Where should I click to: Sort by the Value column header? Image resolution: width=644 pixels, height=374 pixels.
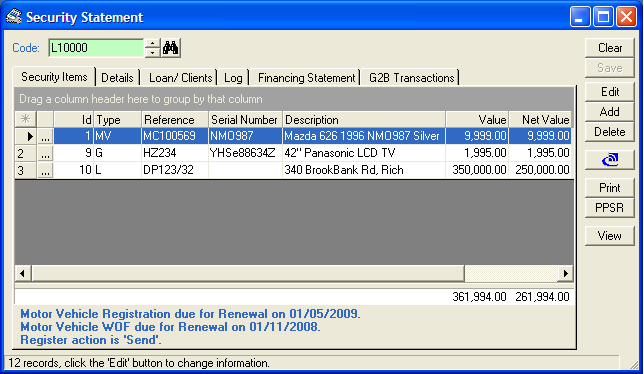click(477, 119)
